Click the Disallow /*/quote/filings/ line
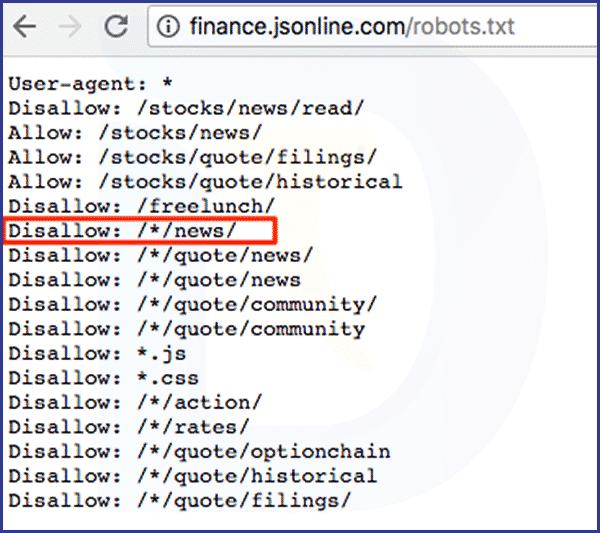600x533 pixels. (x=180, y=500)
